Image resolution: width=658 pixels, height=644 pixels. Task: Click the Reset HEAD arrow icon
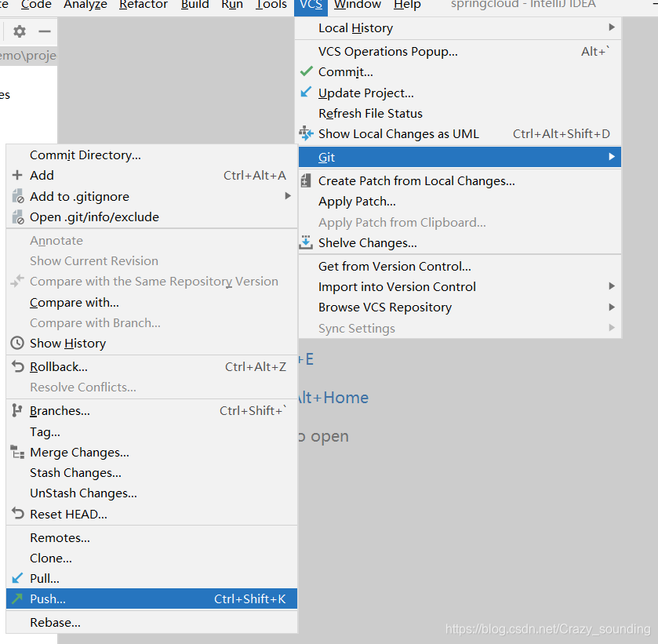click(x=17, y=513)
